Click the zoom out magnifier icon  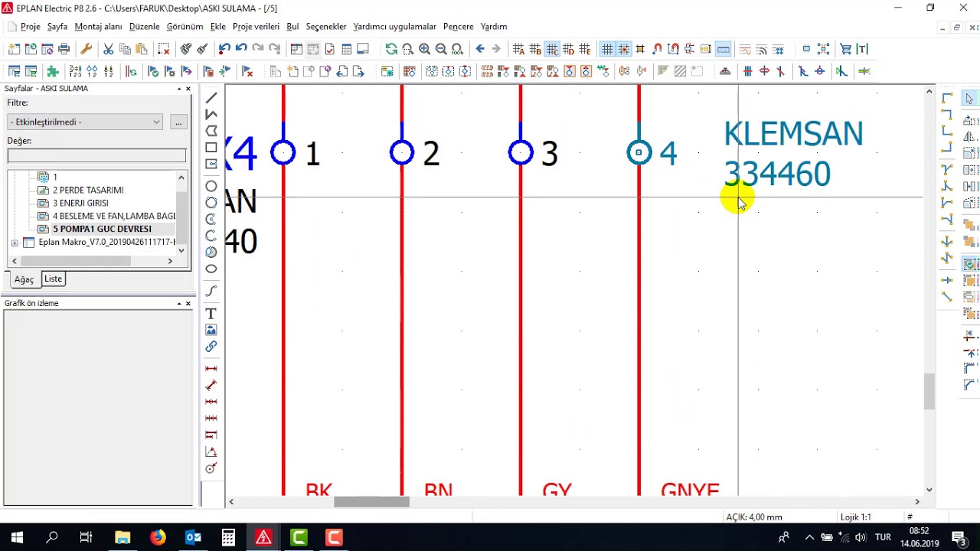pos(441,49)
